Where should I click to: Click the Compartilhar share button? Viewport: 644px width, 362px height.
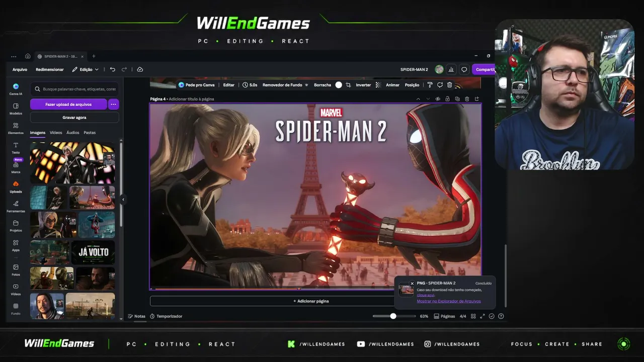[x=484, y=69]
